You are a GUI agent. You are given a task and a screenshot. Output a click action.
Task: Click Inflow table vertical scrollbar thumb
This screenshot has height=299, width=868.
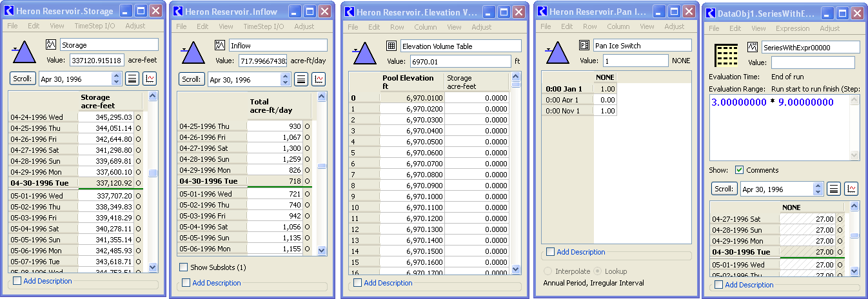pyautogui.click(x=322, y=166)
